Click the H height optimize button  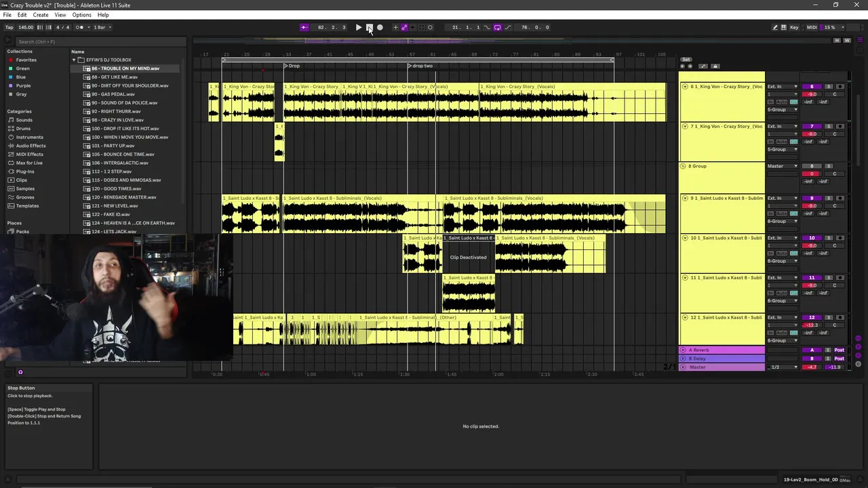click(x=837, y=41)
